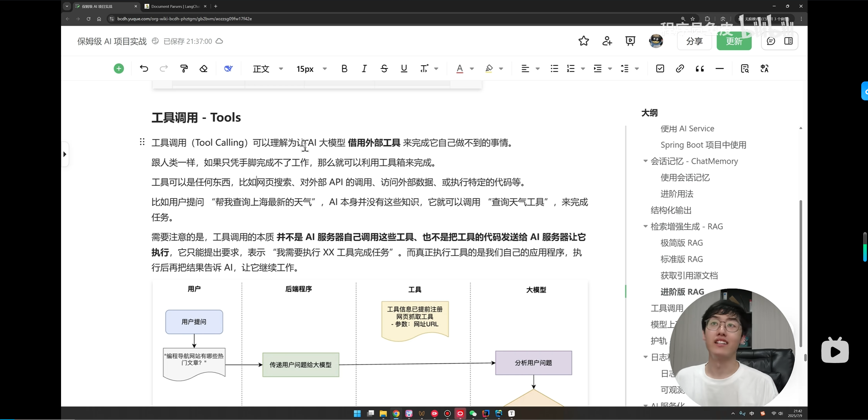The width and height of the screenshot is (868, 420).
Task: Click the block drag handle dots
Action: coord(142,142)
